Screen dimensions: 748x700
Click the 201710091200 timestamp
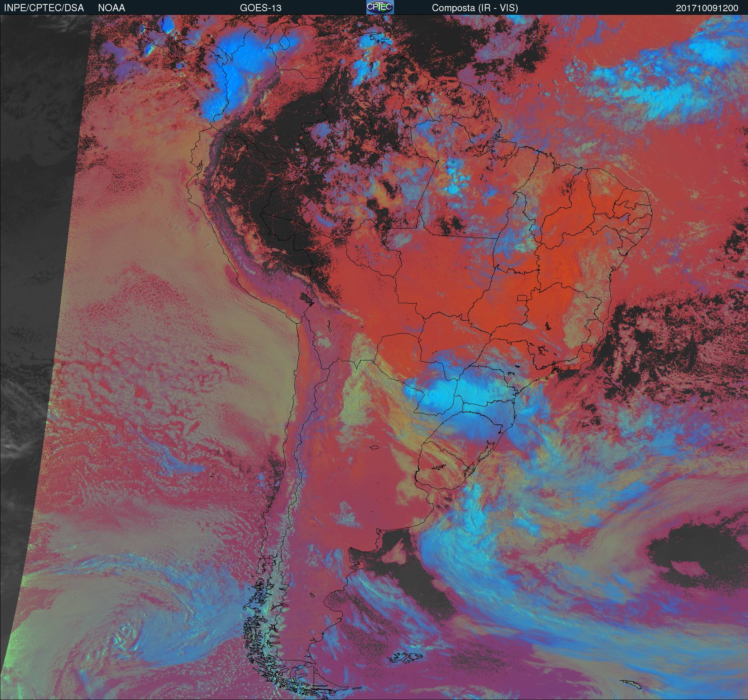pos(707,8)
